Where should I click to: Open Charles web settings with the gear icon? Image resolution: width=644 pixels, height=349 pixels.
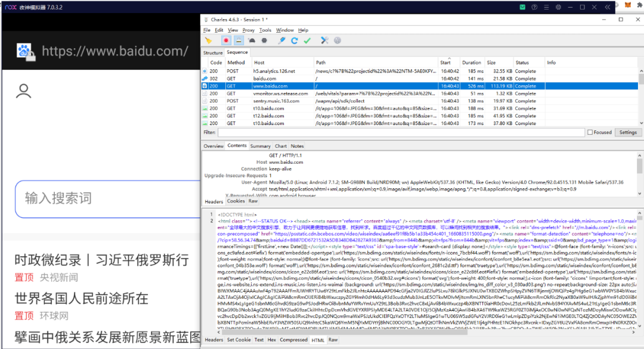point(337,40)
